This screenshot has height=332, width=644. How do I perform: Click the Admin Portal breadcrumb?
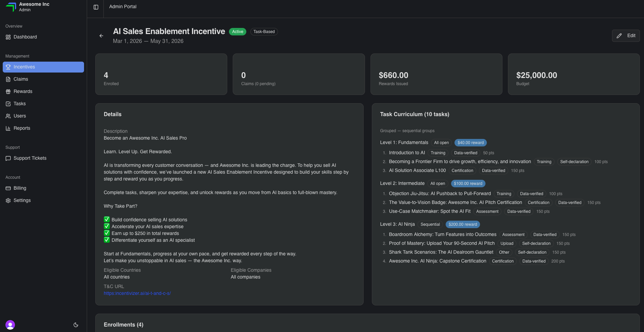pyautogui.click(x=123, y=6)
